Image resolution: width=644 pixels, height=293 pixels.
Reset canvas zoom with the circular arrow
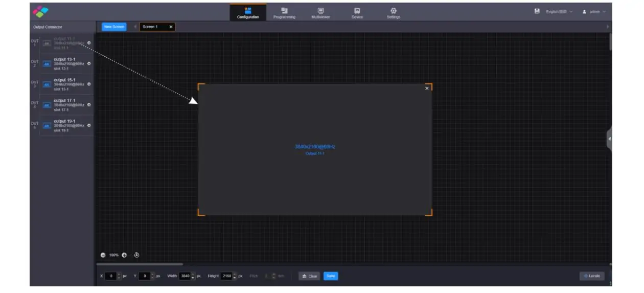point(136,255)
